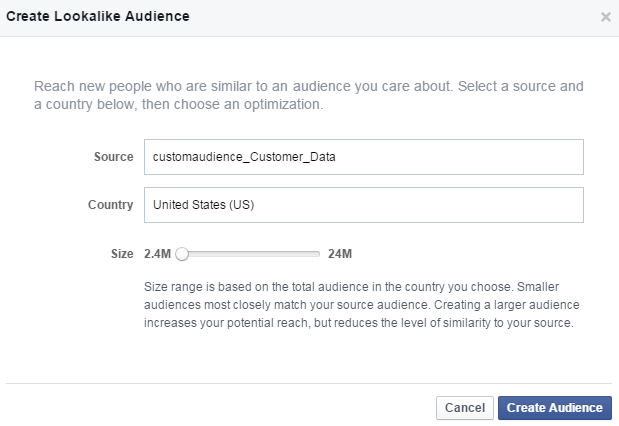Viewport: 619px width, 426px height.
Task: Close the Create Lookalike Audience dialog
Action: [x=605, y=17]
